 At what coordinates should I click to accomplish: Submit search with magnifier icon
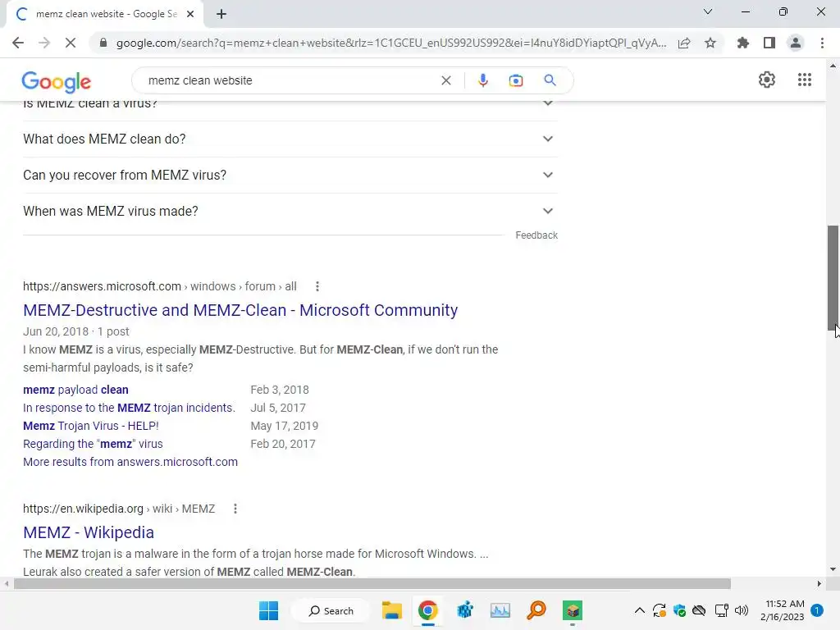coord(550,80)
